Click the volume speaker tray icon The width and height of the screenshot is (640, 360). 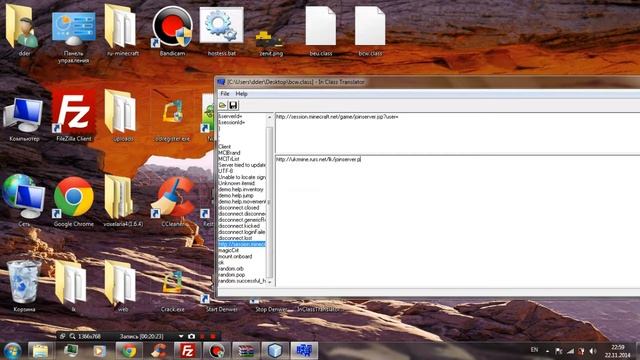point(593,351)
